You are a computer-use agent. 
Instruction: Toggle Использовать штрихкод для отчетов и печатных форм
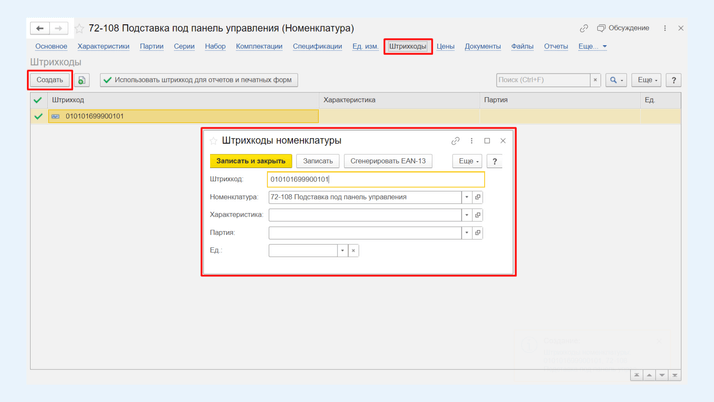(x=199, y=80)
